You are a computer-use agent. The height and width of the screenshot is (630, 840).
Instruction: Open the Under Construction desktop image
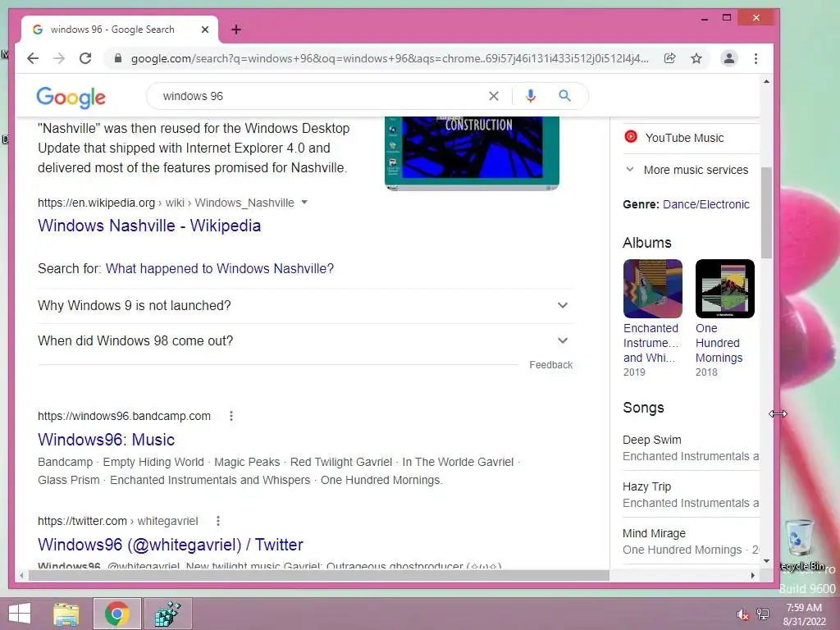pyautogui.click(x=472, y=153)
